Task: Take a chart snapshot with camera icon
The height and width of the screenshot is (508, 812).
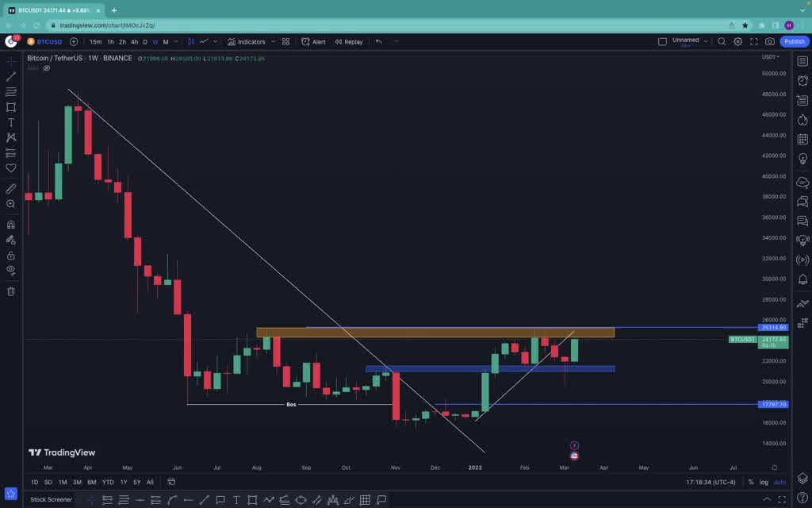Action: pos(769,41)
